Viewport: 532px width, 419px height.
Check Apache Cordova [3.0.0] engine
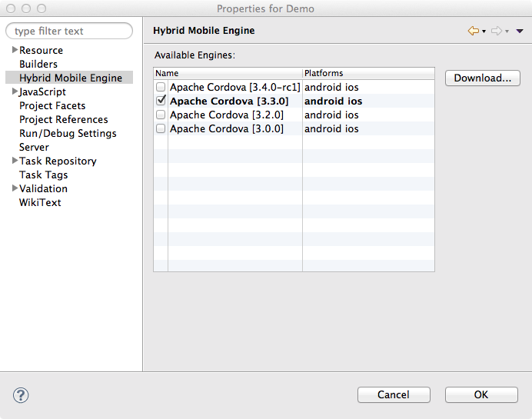(161, 128)
